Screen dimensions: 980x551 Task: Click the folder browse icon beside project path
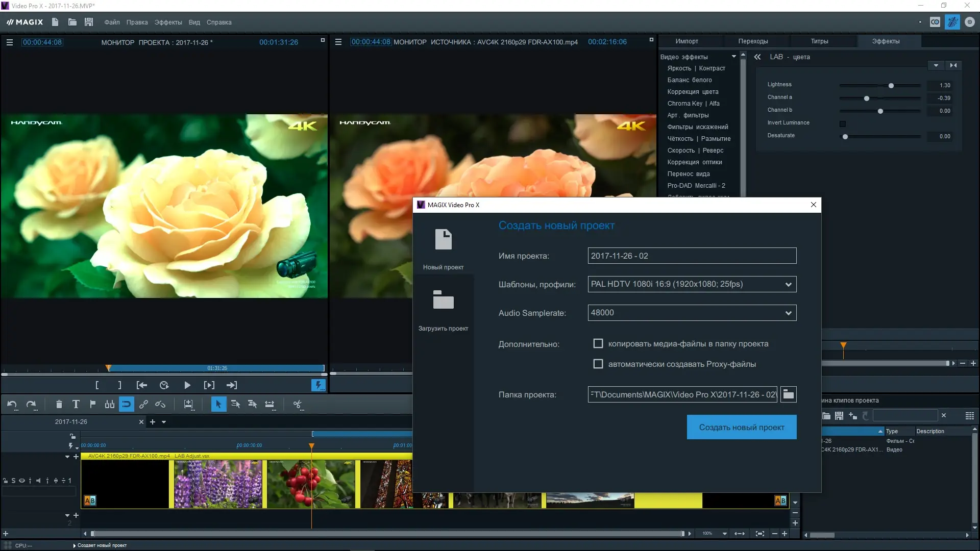coord(788,394)
